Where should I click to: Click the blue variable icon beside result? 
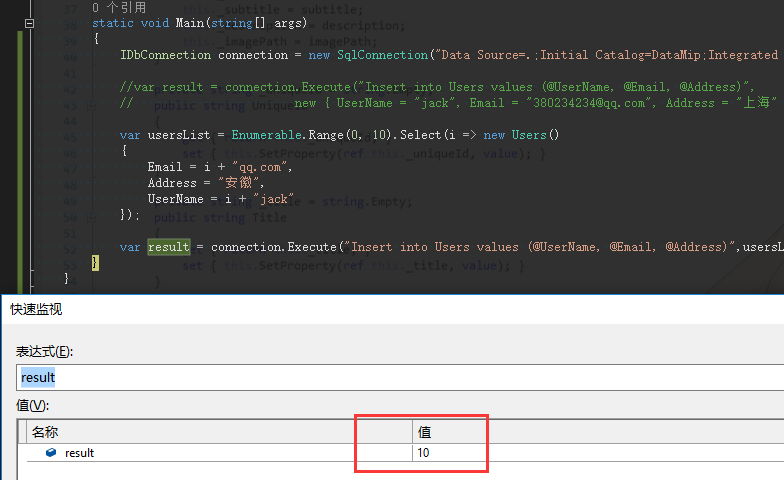(x=51, y=453)
